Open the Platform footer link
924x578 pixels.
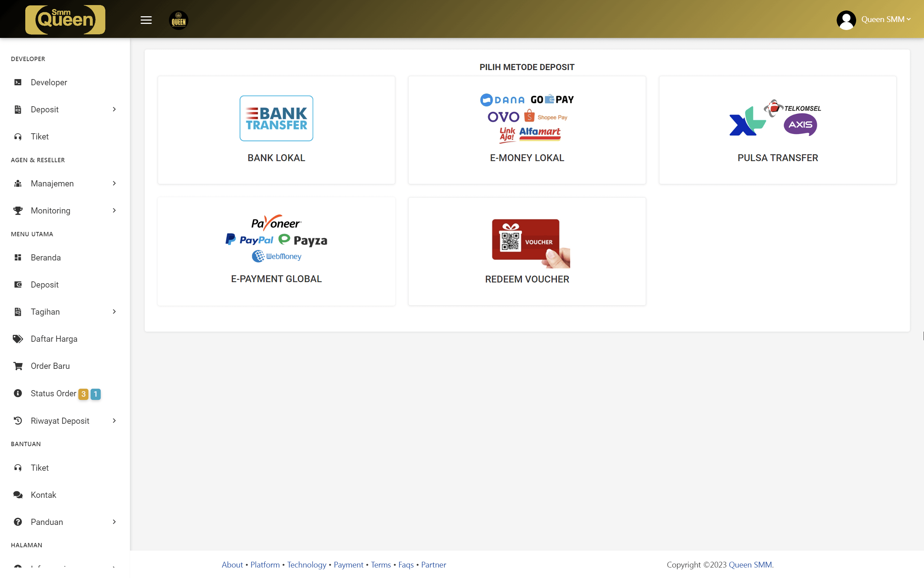(x=265, y=565)
